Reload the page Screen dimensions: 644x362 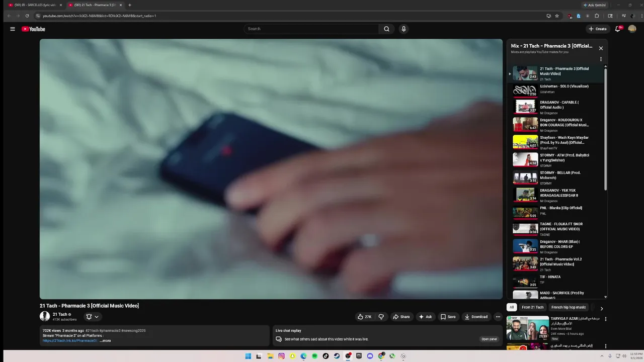27,16
